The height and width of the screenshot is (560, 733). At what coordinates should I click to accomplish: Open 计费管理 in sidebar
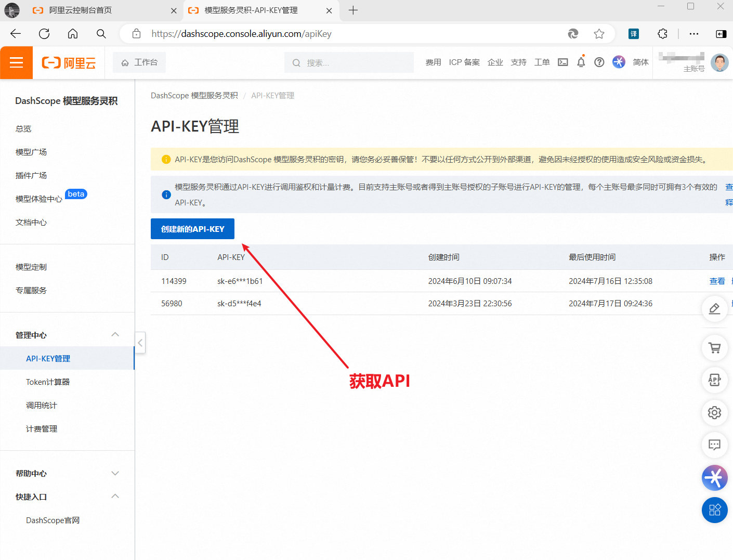coord(42,428)
